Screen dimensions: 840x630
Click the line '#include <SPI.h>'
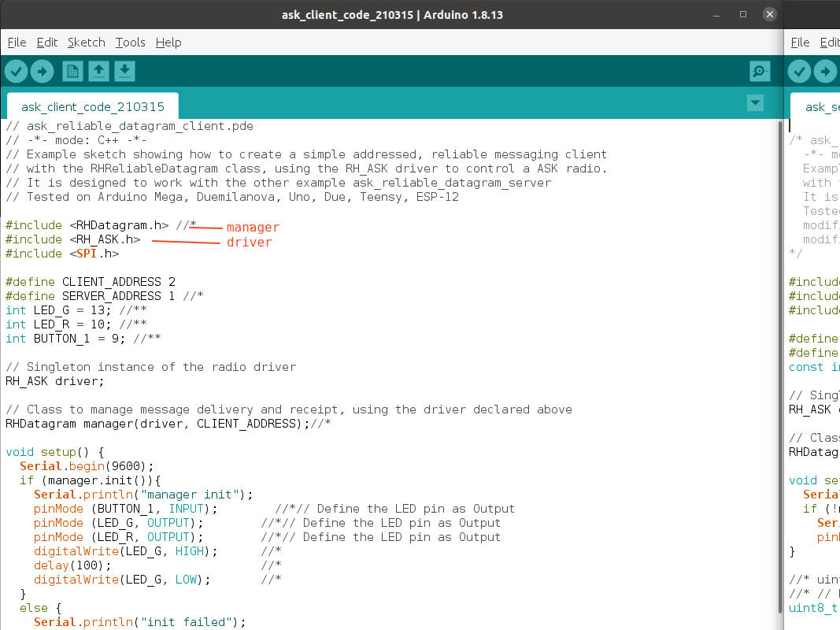(62, 254)
